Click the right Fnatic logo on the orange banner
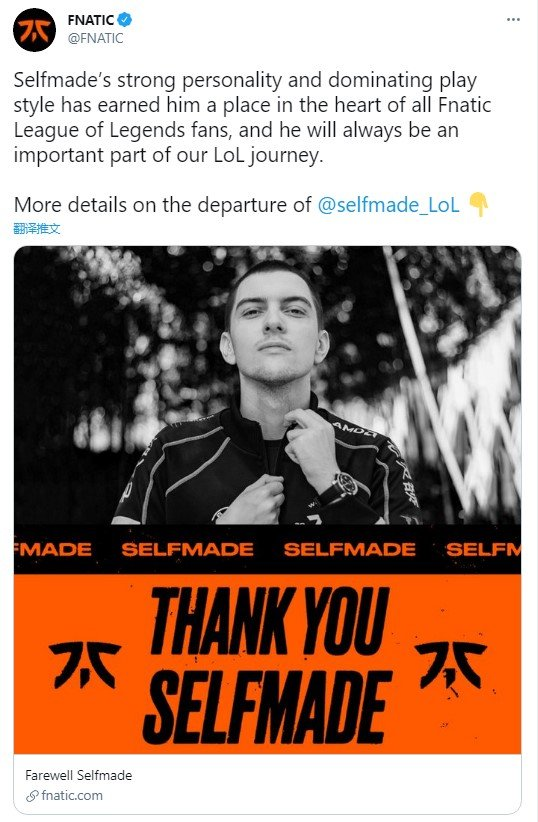 point(451,664)
